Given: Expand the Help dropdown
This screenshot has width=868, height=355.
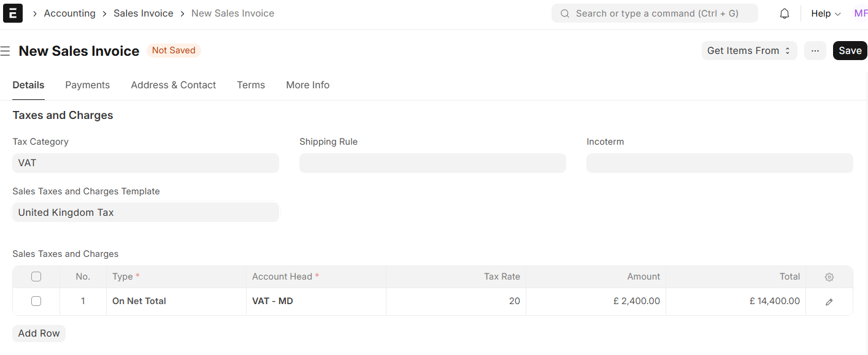Looking at the screenshot, I should click(825, 13).
